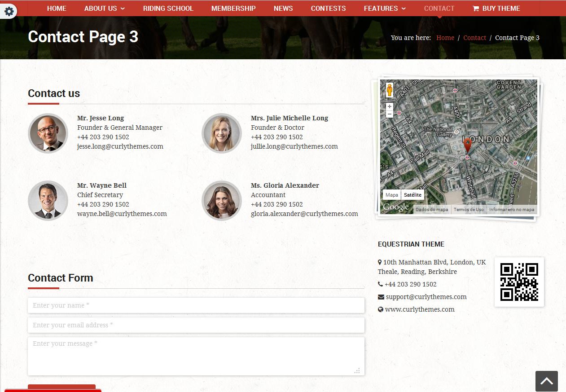Expand the About Us dropdown menu
Image resolution: width=566 pixels, height=392 pixels.
tap(105, 9)
